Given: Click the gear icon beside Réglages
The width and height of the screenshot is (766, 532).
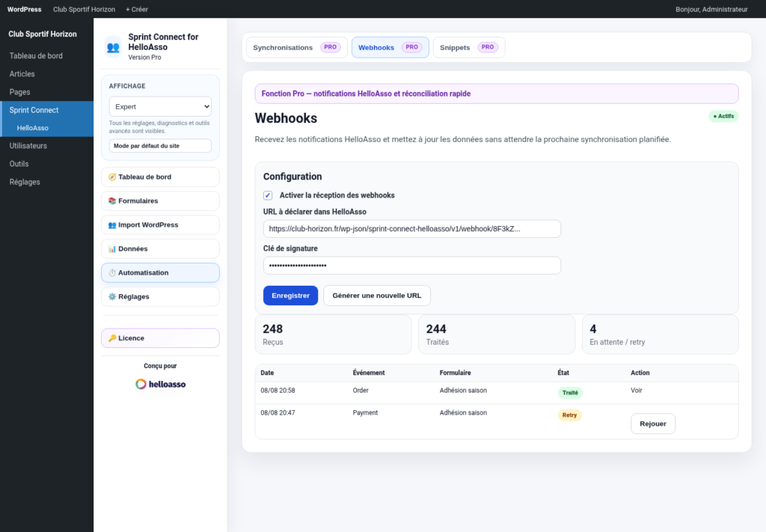Looking at the screenshot, I should pos(112,296).
